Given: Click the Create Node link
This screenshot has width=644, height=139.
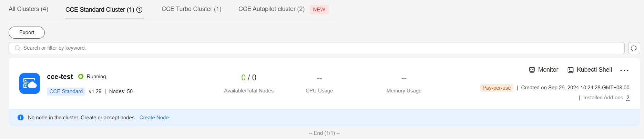Looking at the screenshot, I should [154, 118].
